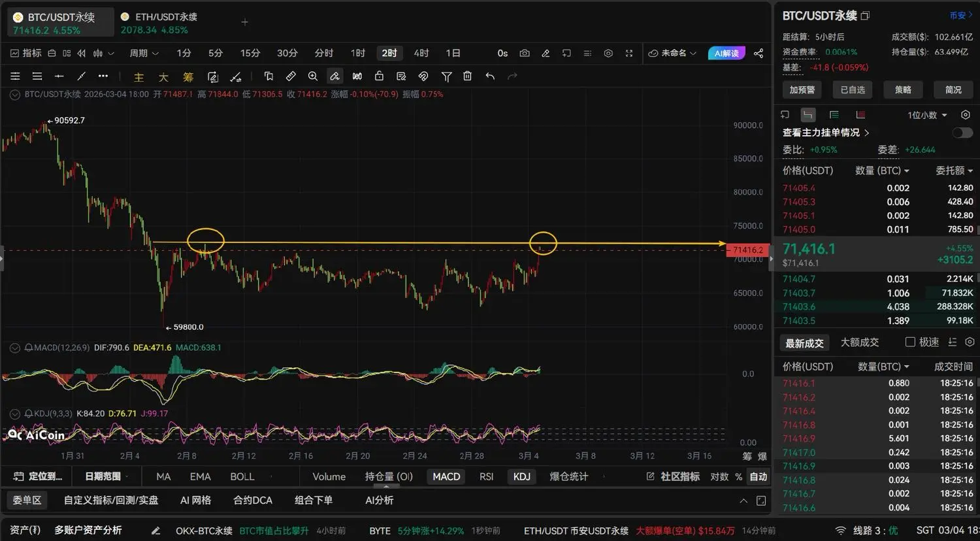The image size is (980, 541).
Task: Click the 71405.4 ask price row
Action: tap(877, 188)
